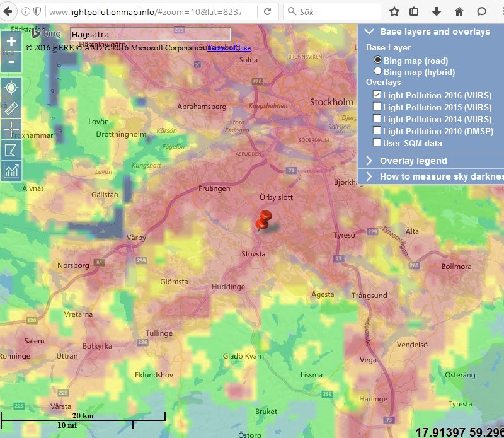Open the browser downloads arrow

(x=436, y=11)
